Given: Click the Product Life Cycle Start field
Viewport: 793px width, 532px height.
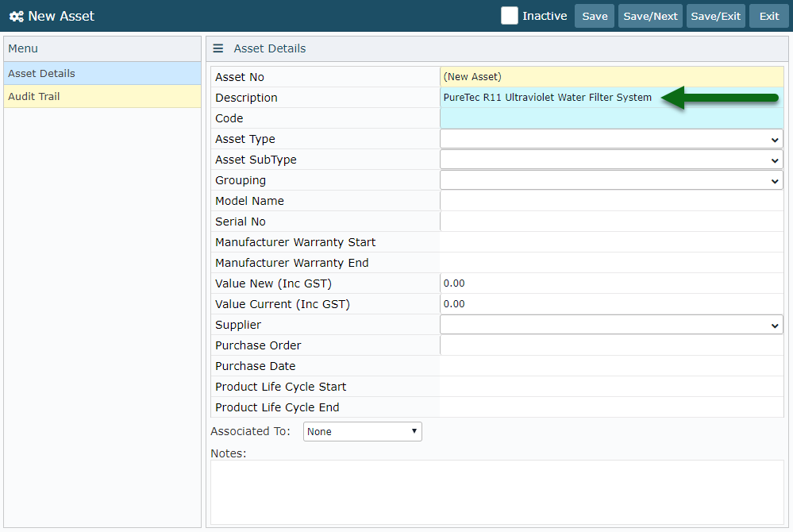Looking at the screenshot, I should pyautogui.click(x=611, y=387).
